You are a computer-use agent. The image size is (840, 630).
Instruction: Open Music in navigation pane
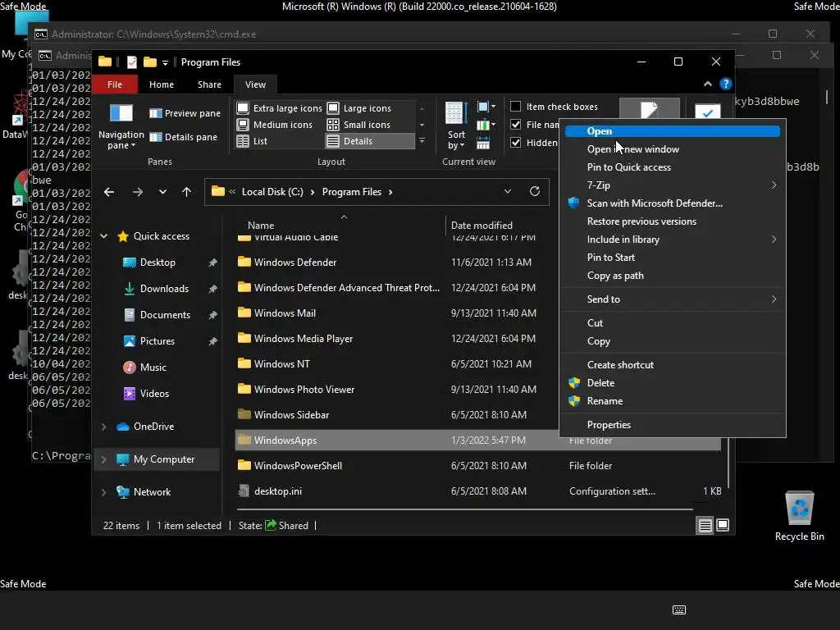pos(153,367)
